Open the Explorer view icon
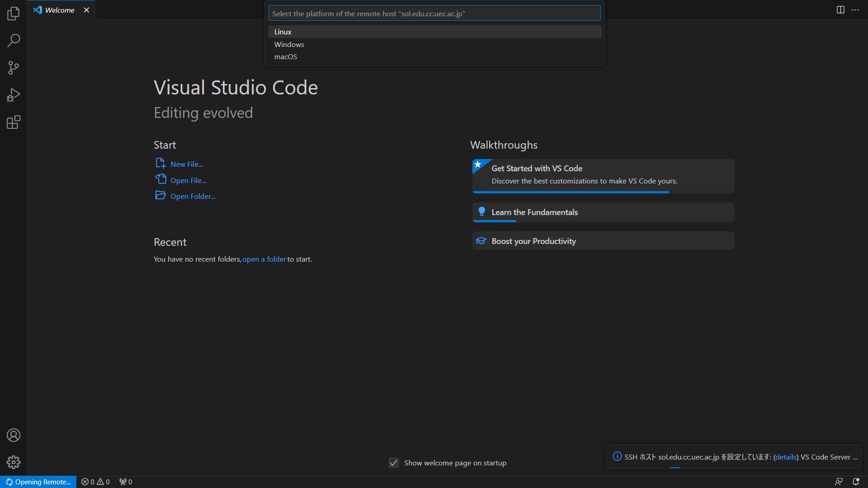The height and width of the screenshot is (488, 868). pos(14,14)
